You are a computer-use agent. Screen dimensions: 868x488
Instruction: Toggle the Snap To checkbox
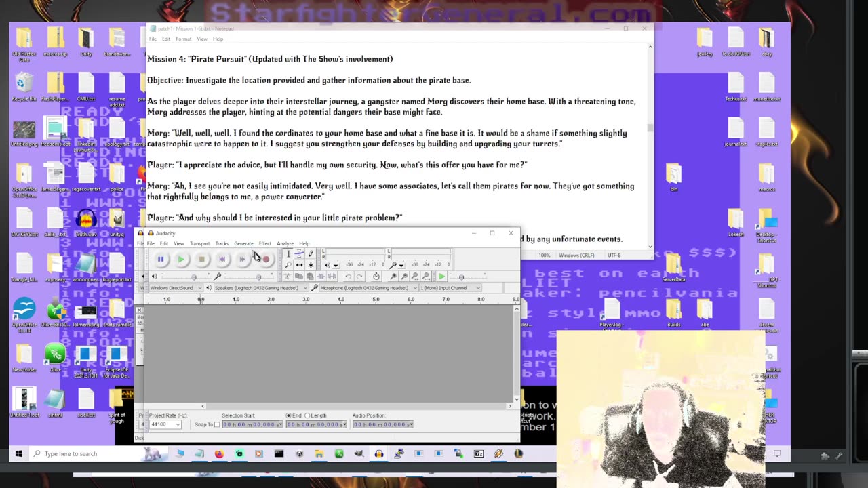coord(217,424)
